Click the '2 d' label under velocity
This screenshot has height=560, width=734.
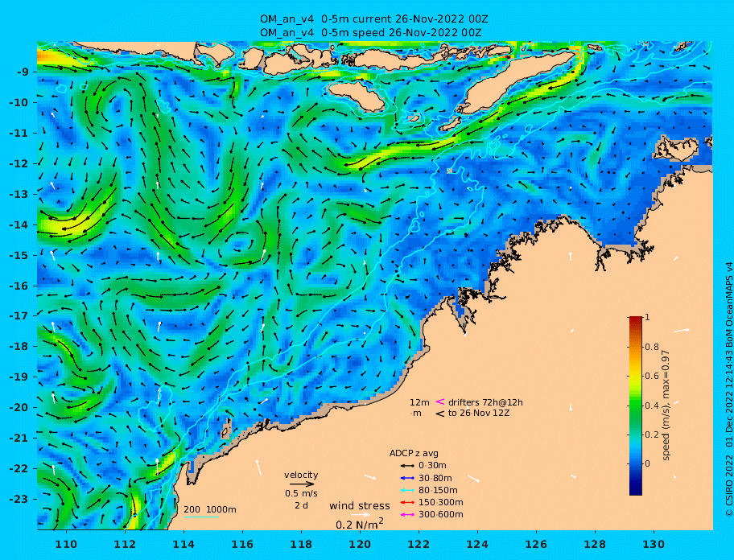click(302, 506)
